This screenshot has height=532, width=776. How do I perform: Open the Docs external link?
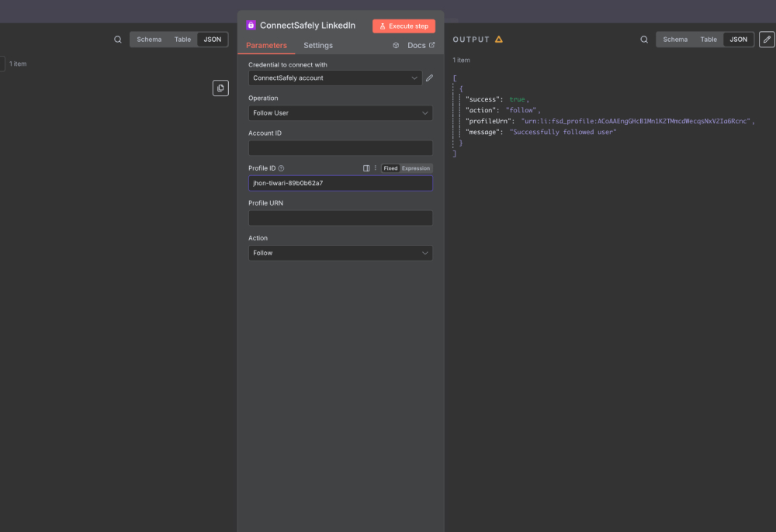(x=417, y=45)
